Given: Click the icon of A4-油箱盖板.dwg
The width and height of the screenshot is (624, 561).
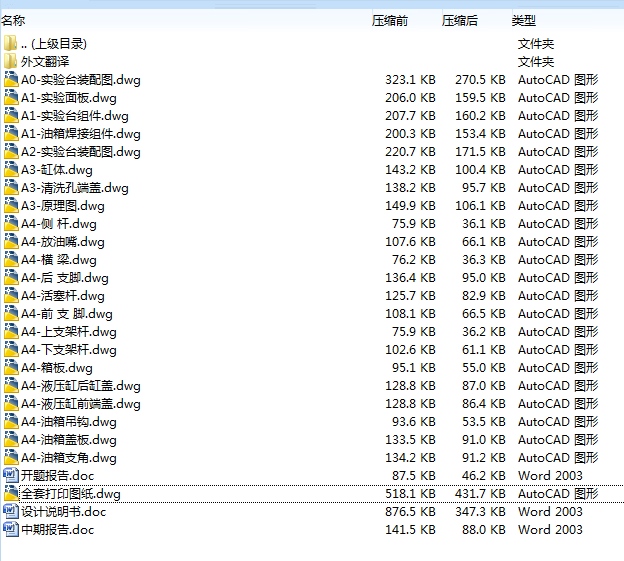Looking at the screenshot, I should (x=11, y=440).
